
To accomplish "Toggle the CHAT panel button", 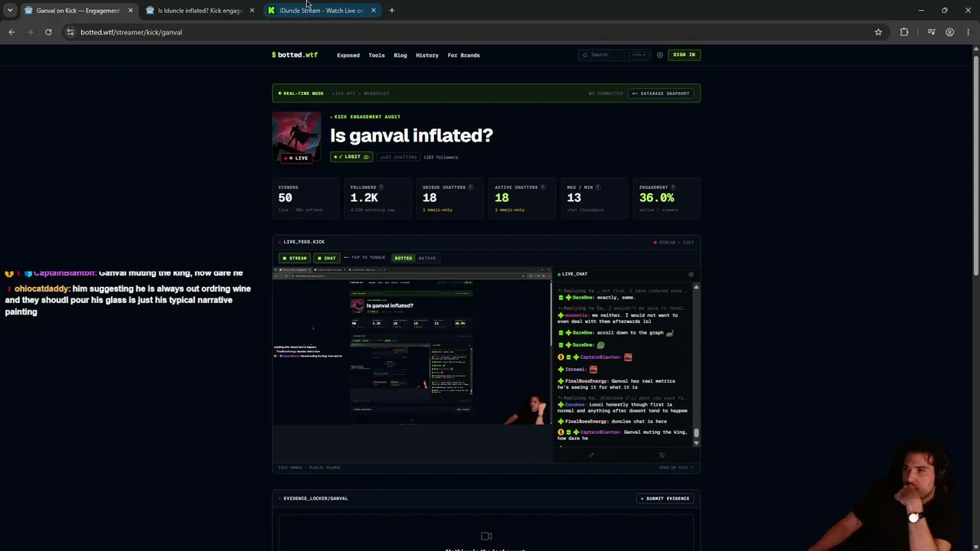I will click(x=327, y=258).
